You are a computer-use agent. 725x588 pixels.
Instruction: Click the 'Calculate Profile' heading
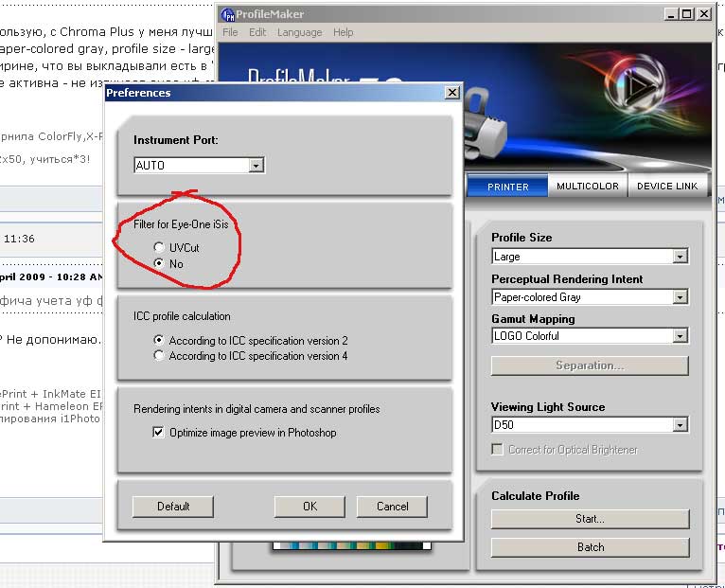click(x=536, y=496)
